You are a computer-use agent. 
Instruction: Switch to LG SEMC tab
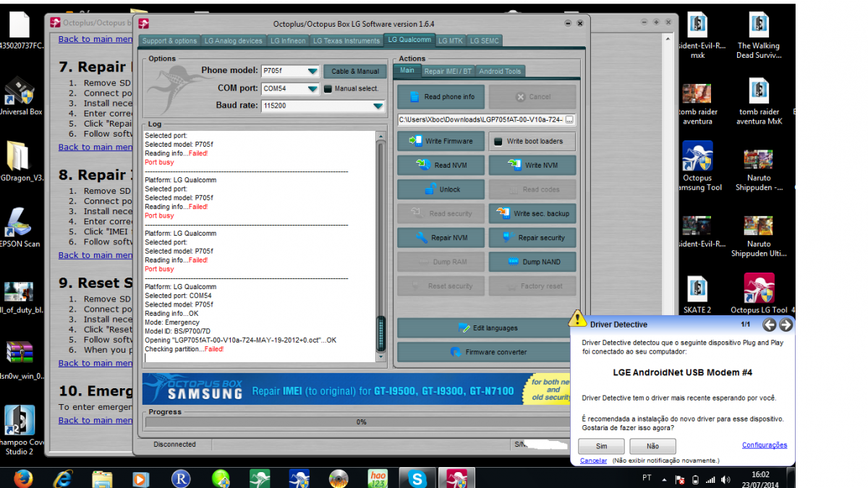(485, 40)
